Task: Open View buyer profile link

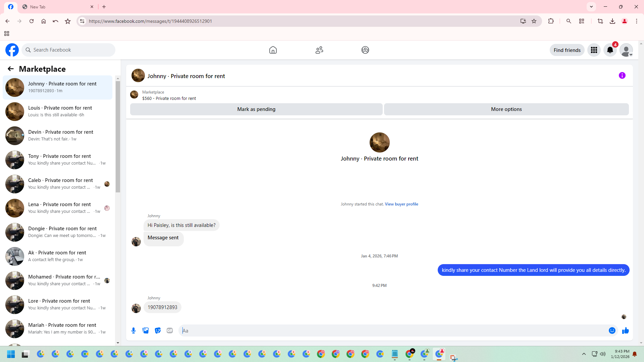Action: (401, 204)
